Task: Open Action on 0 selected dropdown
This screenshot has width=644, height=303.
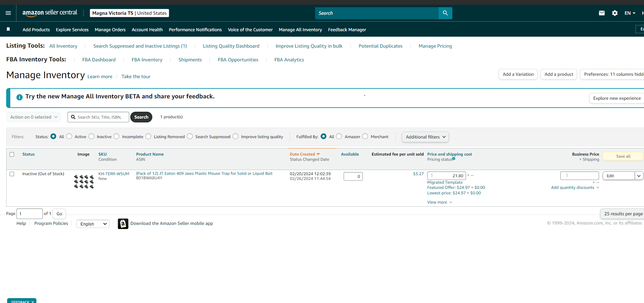Action: click(x=34, y=117)
